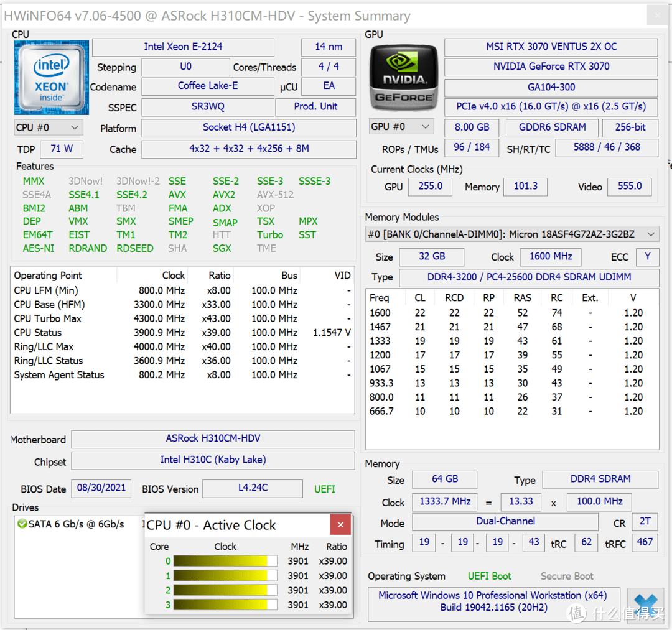Image resolution: width=672 pixels, height=630 pixels.
Task: Click the module clock 1600 MHz field
Action: coord(551,257)
